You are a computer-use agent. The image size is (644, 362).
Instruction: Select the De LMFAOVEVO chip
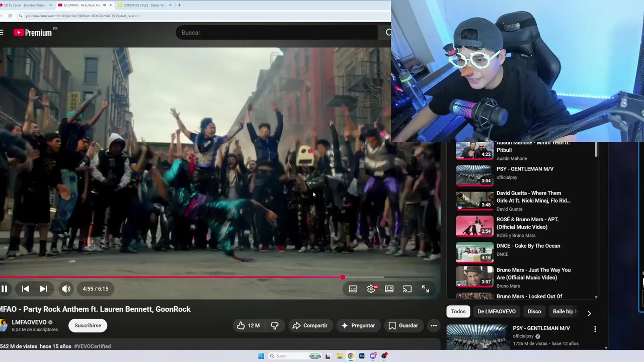pos(497,312)
